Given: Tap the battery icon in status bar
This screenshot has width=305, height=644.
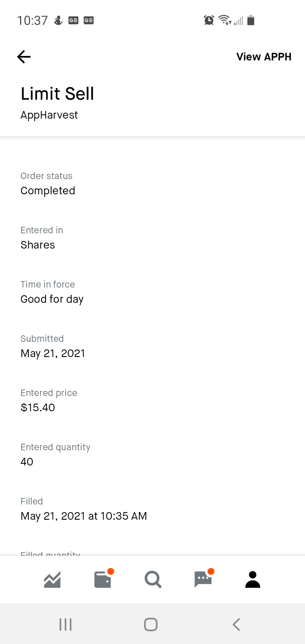Looking at the screenshot, I should point(251,20).
